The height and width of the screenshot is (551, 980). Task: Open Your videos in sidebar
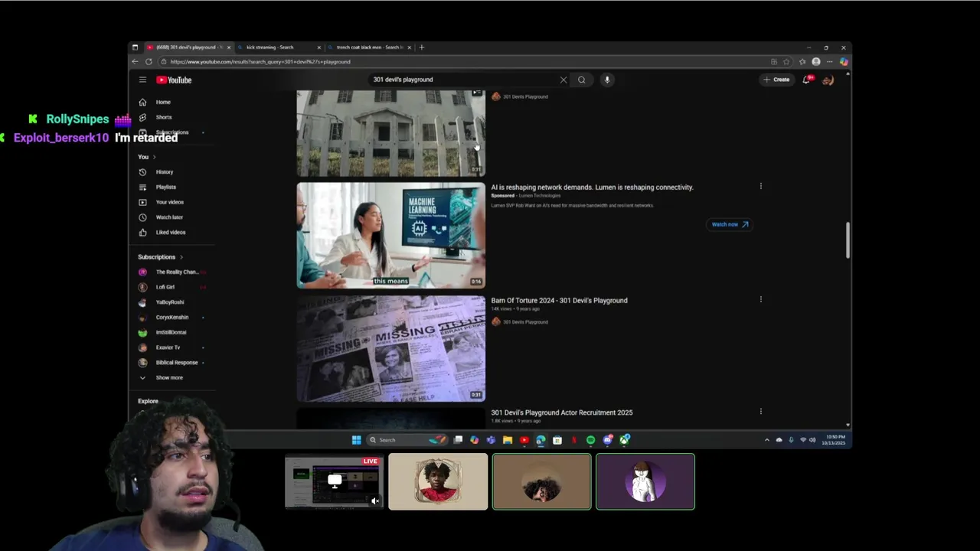[169, 202]
